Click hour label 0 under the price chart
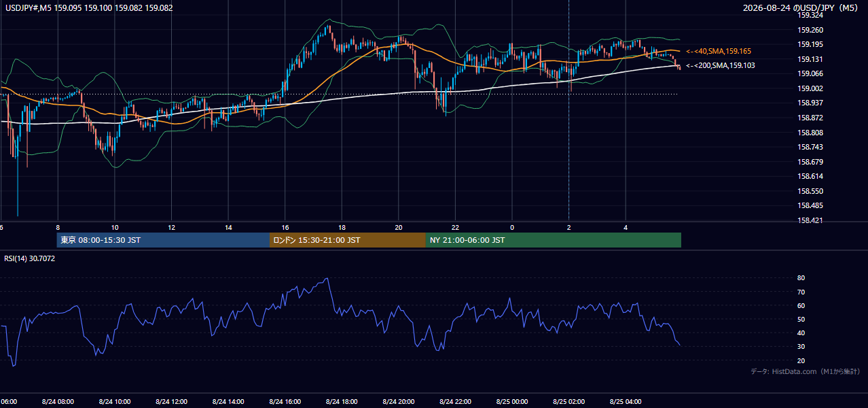868x408 pixels. click(512, 227)
